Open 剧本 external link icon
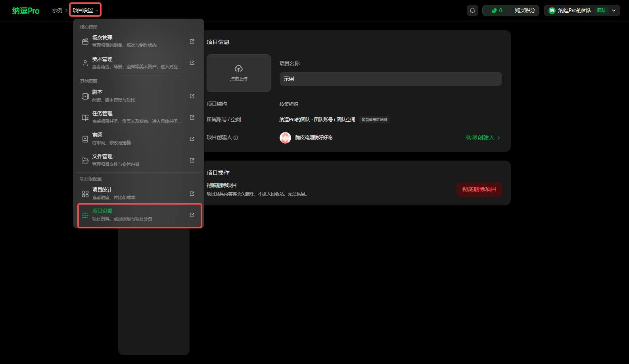 click(192, 96)
